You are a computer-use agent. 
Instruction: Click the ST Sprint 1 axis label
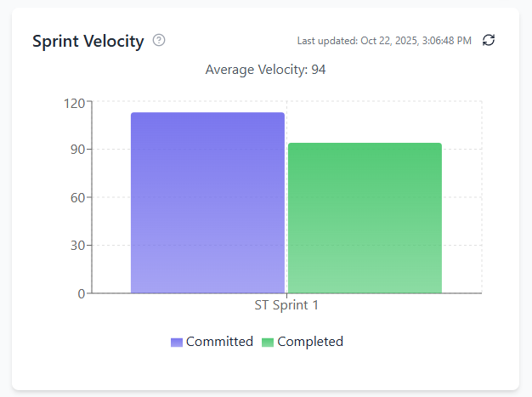pos(286,304)
